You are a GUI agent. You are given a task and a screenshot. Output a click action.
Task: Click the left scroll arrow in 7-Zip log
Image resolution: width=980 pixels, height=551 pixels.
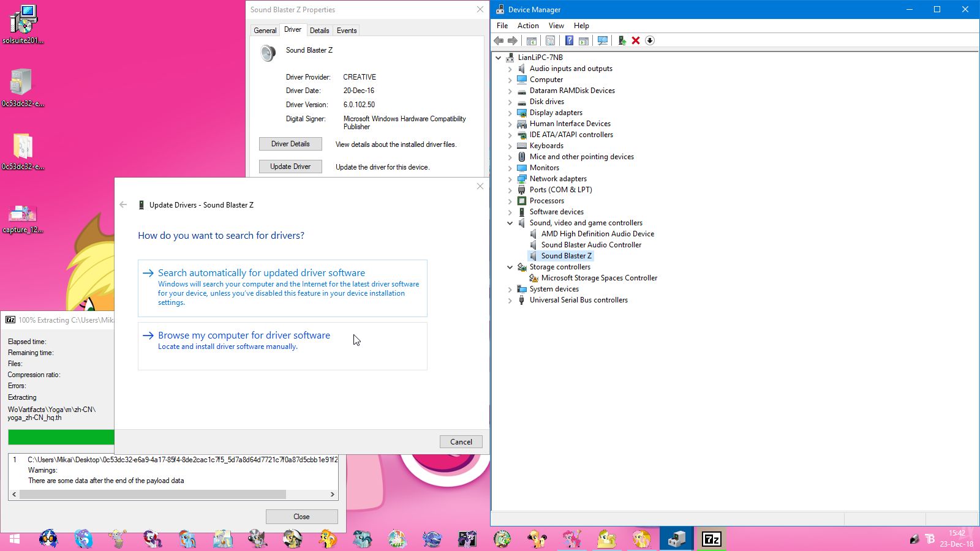tap(14, 494)
